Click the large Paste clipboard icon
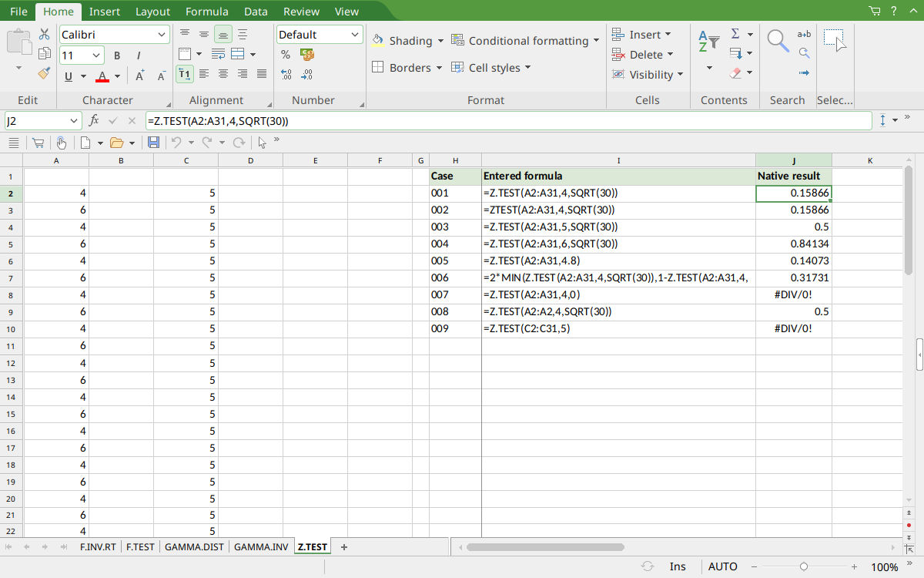Image resolution: width=924 pixels, height=578 pixels. 18,42
